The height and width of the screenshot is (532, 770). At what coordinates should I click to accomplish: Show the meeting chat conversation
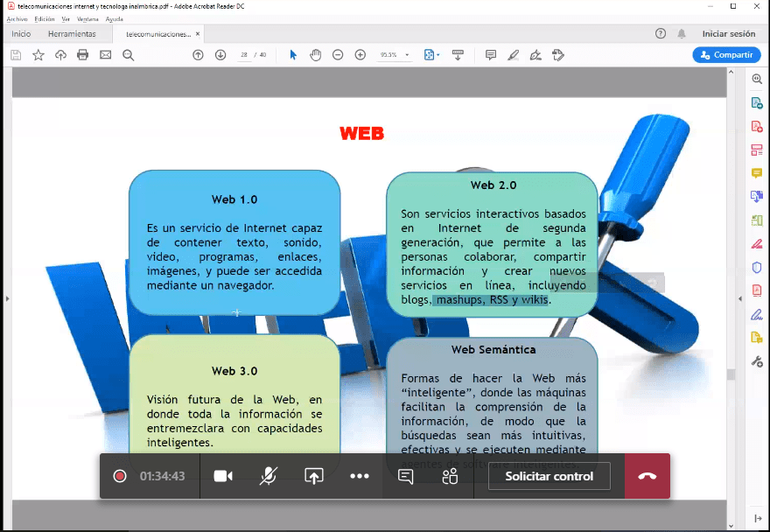[x=405, y=476]
